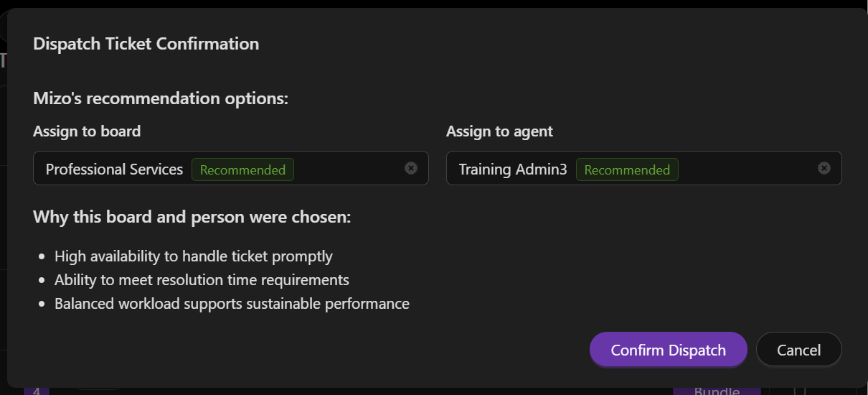
Task: Click the resolution time requirements reason
Action: pyautogui.click(x=202, y=280)
